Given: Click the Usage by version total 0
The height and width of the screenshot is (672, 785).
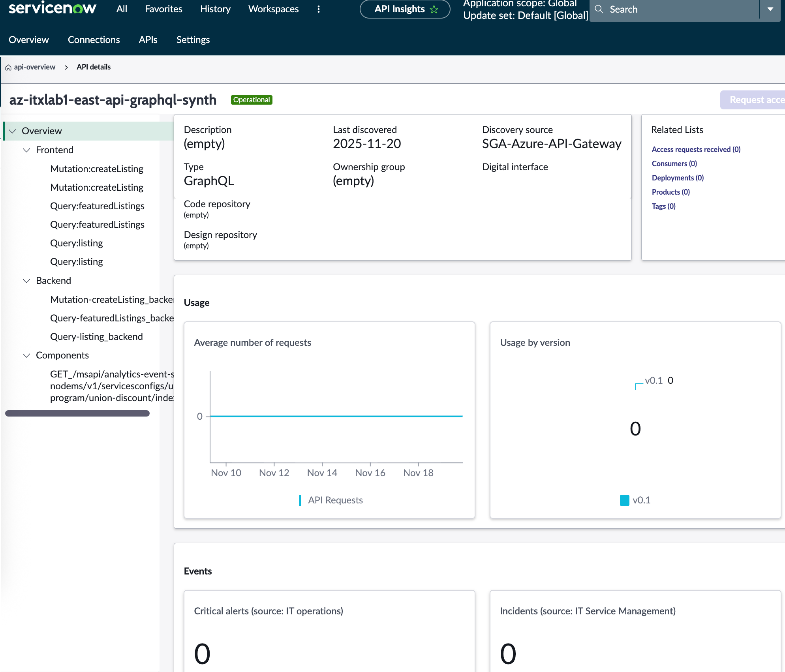Looking at the screenshot, I should pyautogui.click(x=635, y=429).
